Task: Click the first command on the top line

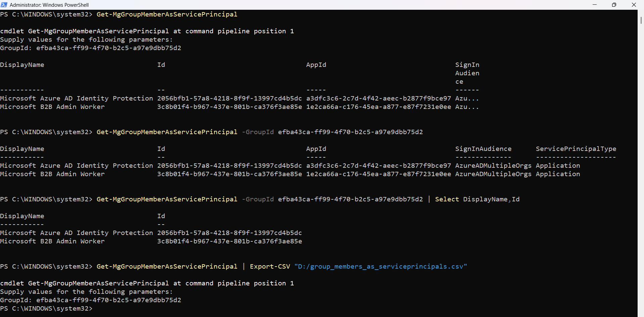Action: pos(167,14)
